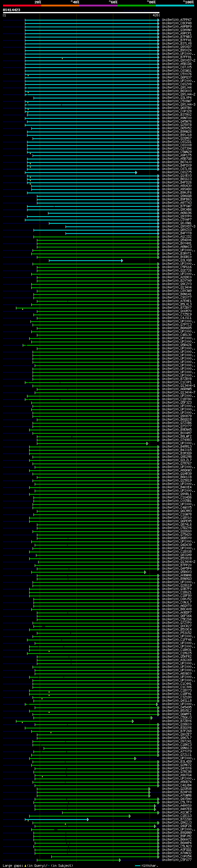Click the UniRef100_C6SWG1 label

point(176,71)
